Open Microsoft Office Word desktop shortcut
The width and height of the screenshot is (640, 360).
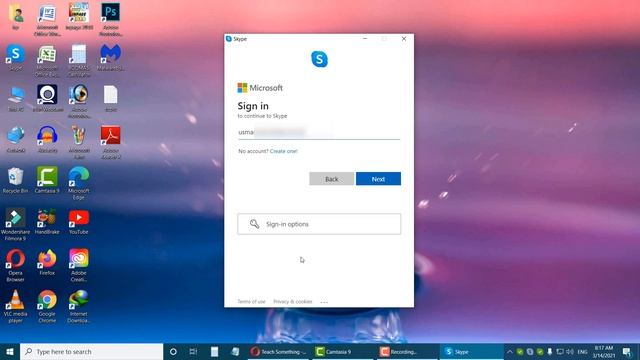pos(47,19)
